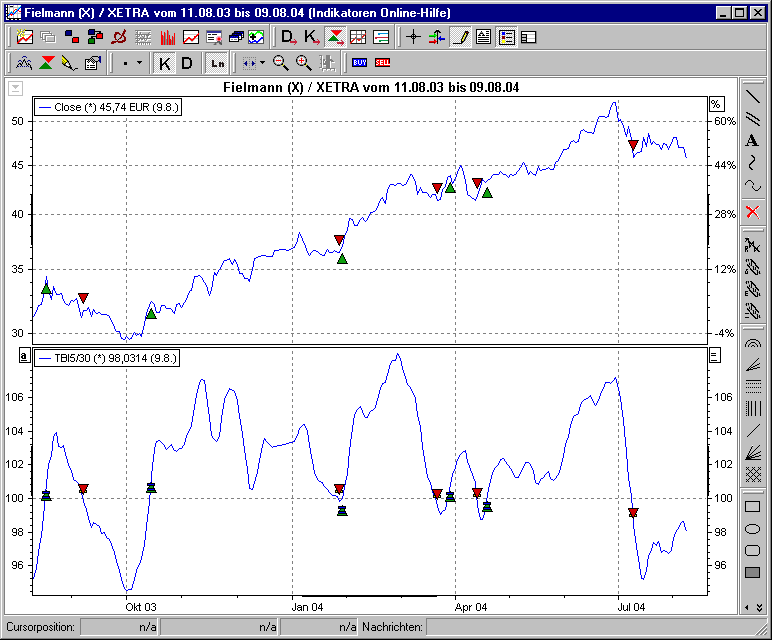This screenshot has height=640, width=772.
Task: Select the Fibonacci arcs drawing tool
Action: [x=752, y=342]
